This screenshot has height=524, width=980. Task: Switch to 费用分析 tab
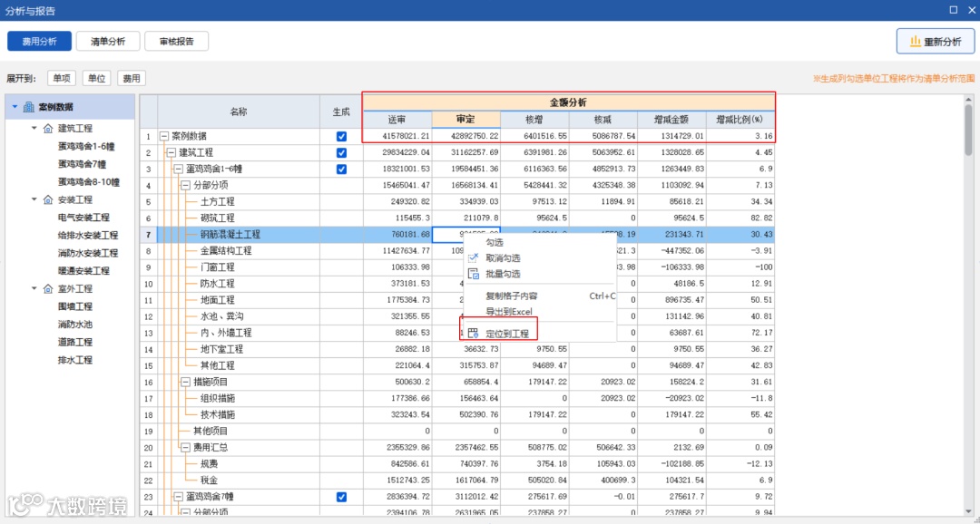coord(39,41)
